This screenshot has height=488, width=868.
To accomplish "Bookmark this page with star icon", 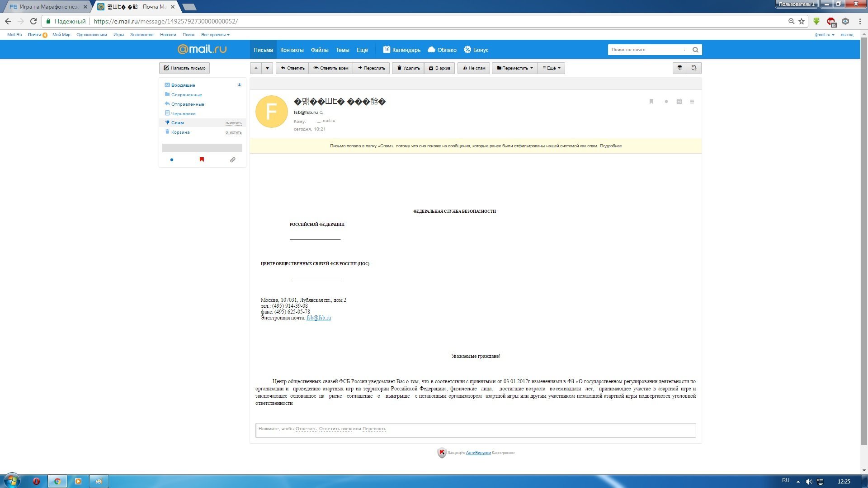I will point(802,21).
